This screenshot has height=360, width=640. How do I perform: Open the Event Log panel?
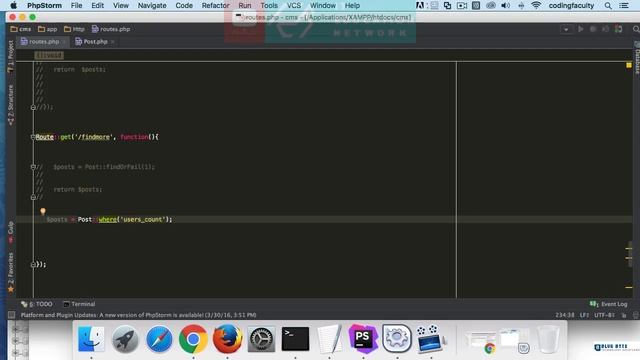[x=608, y=304]
